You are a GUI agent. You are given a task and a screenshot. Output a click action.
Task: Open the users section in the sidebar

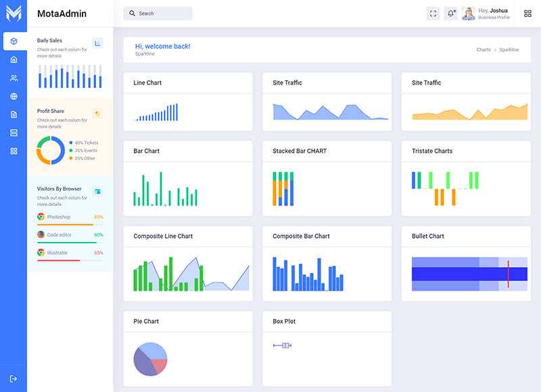14,78
